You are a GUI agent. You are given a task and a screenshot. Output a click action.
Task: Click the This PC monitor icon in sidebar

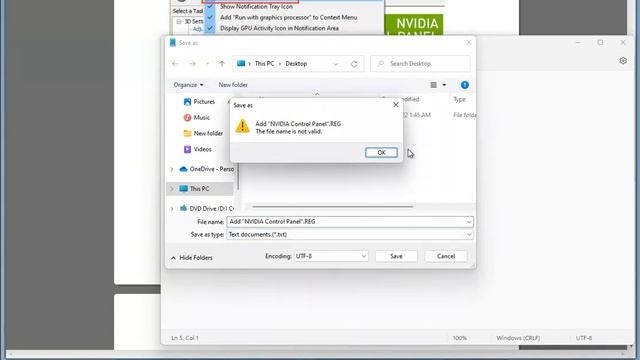tap(183, 189)
